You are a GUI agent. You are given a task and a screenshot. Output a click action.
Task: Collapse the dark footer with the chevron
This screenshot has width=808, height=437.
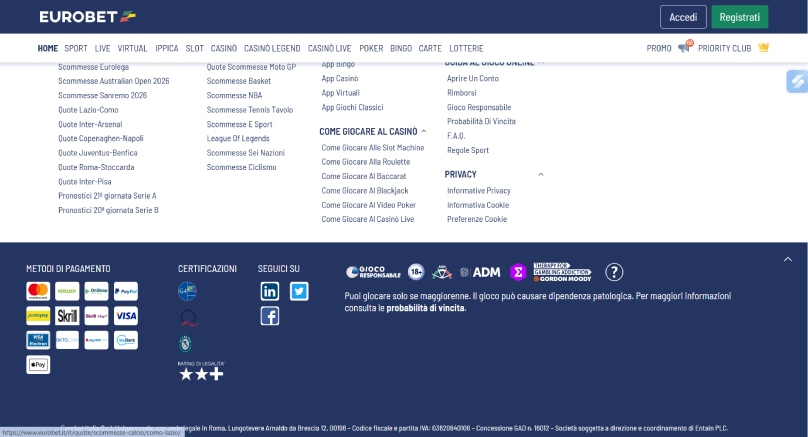coord(788,259)
